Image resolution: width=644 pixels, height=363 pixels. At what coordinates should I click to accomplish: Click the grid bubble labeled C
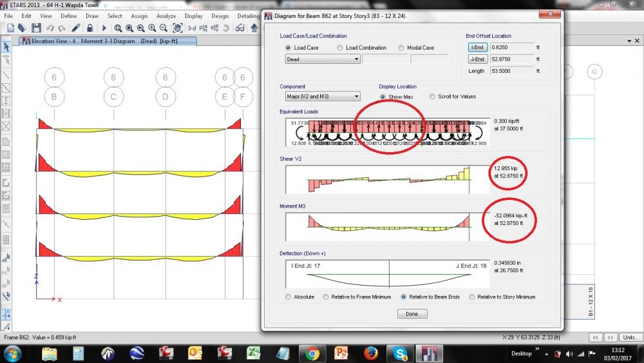pyautogui.click(x=113, y=97)
